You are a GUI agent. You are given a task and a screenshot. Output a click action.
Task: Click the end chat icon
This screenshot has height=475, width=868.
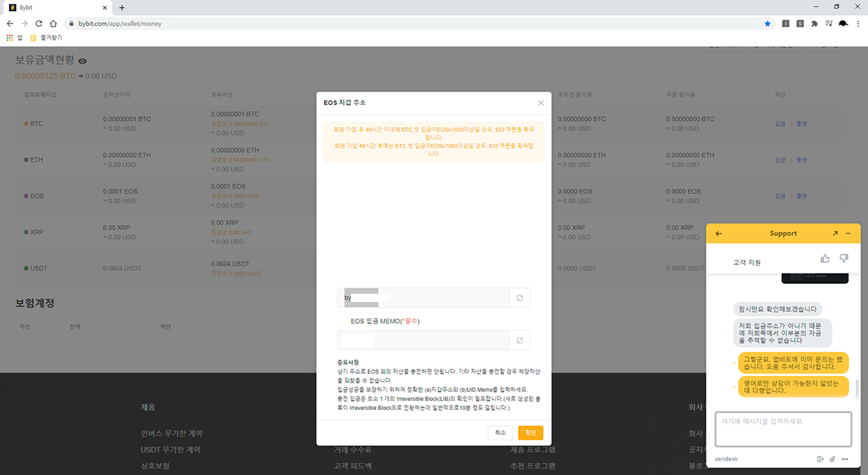click(x=820, y=459)
